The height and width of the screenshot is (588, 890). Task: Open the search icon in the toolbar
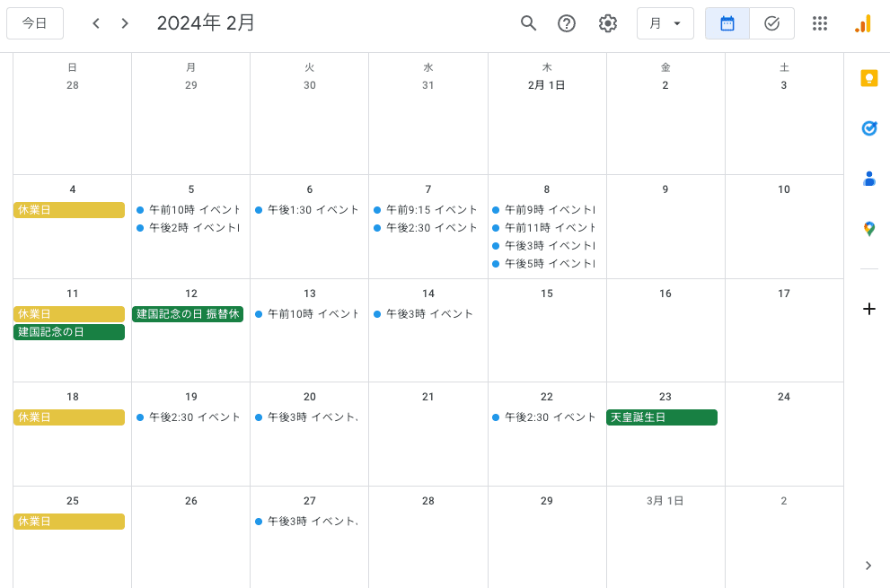[x=529, y=23]
